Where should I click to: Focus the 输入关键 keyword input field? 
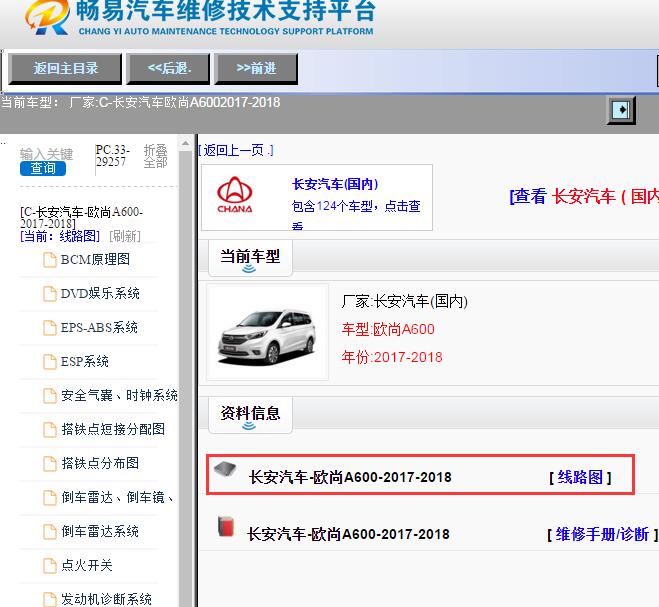point(46,154)
